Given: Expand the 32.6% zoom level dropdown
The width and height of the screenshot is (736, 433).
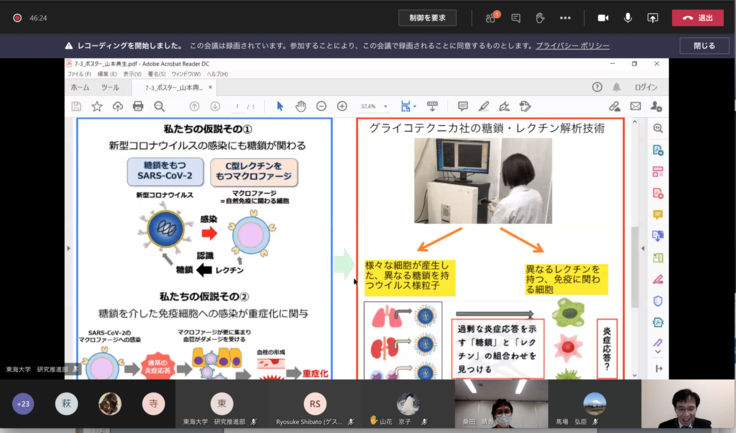Looking at the screenshot, I should tap(385, 106).
